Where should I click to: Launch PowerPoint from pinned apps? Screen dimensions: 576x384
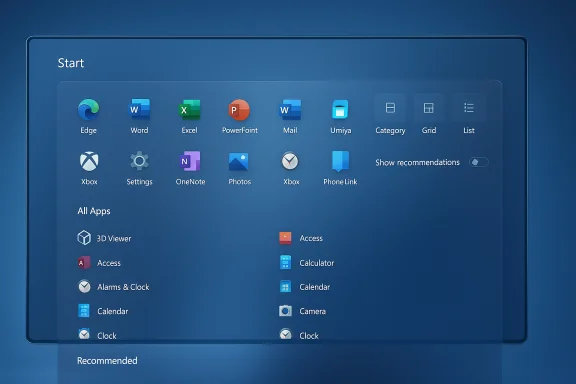pyautogui.click(x=240, y=116)
